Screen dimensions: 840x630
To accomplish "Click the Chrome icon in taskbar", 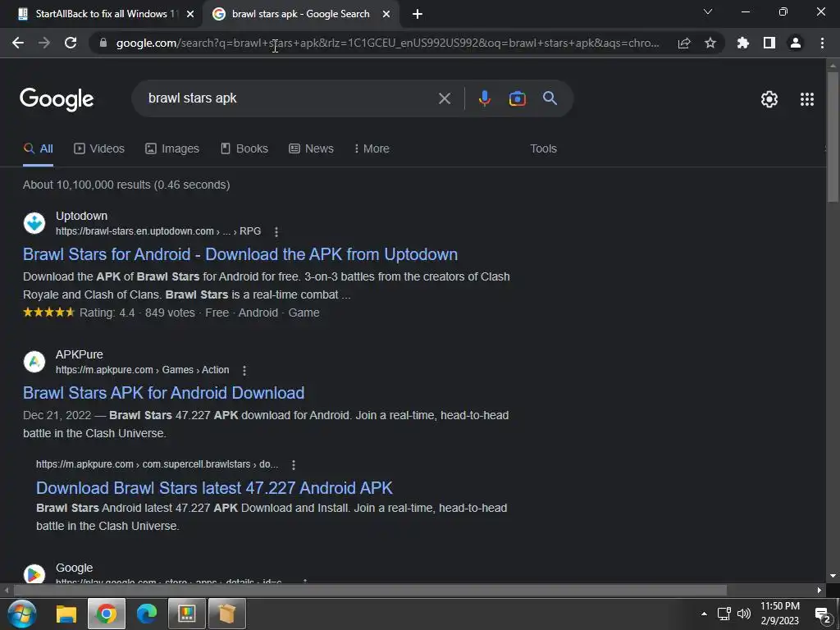I will click(x=106, y=614).
